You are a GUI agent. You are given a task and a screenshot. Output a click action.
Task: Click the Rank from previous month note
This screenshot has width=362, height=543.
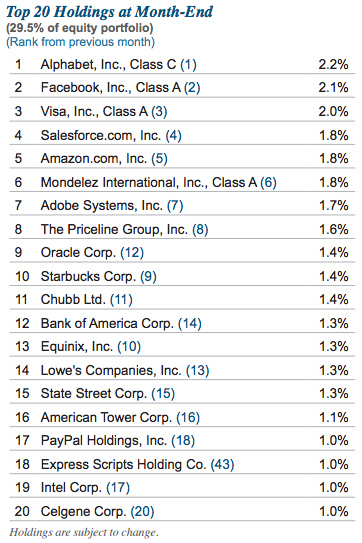click(x=81, y=42)
